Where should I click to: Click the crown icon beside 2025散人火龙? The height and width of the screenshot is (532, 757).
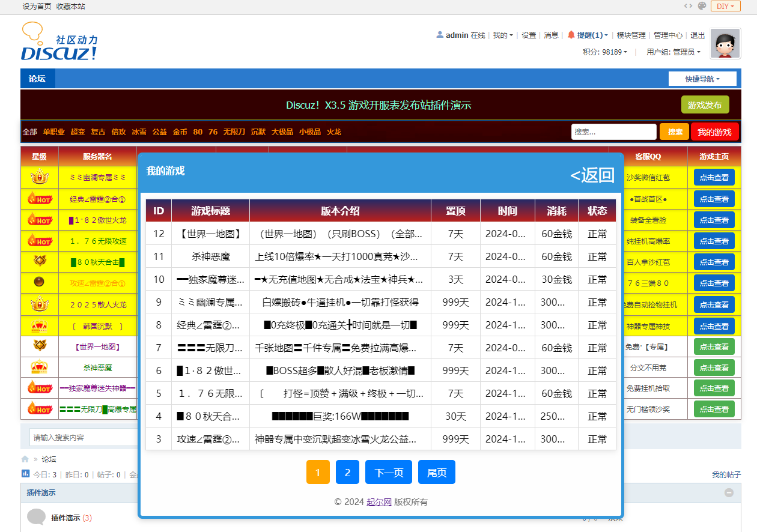40,304
